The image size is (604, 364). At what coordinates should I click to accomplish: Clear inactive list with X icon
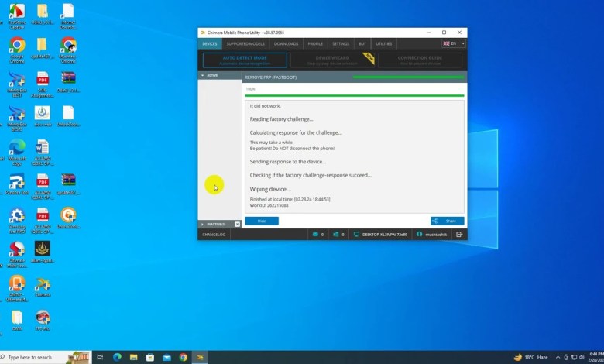(238, 224)
